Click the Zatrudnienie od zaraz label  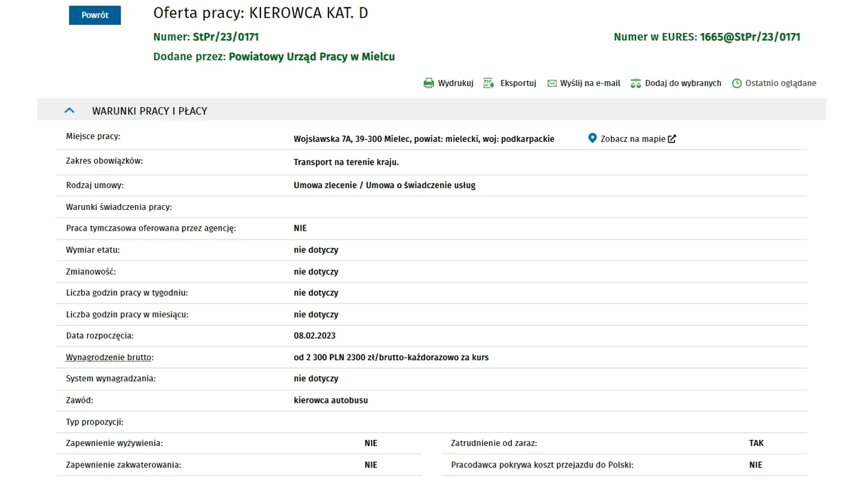click(x=494, y=443)
